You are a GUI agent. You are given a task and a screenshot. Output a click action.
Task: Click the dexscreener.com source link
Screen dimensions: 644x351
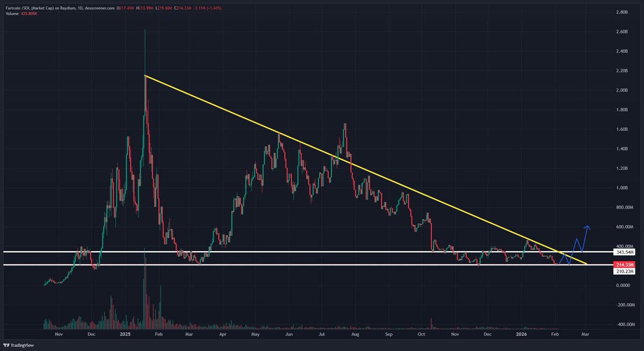point(100,8)
